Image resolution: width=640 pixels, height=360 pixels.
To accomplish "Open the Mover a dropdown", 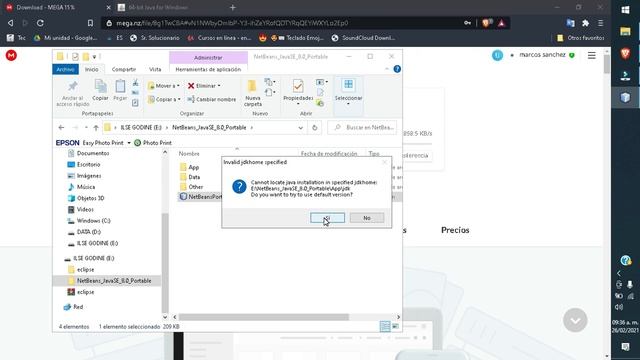I will (x=164, y=86).
